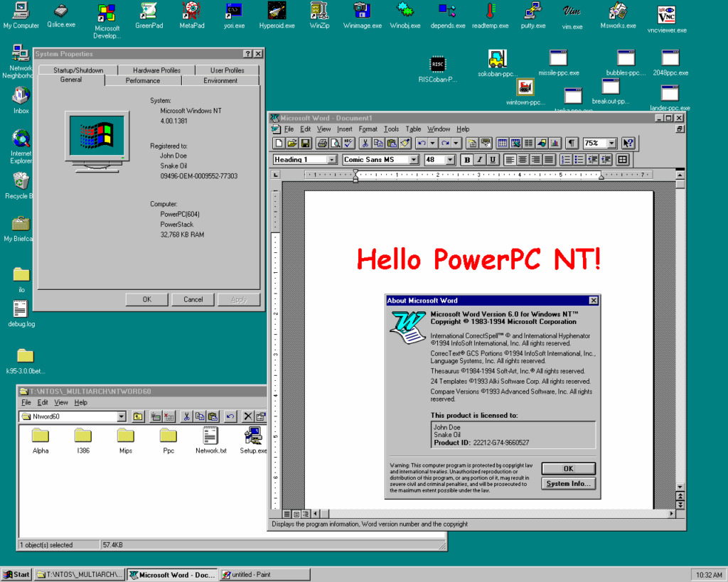Click the Spelling check icon in Word's toolbar

coord(347,143)
